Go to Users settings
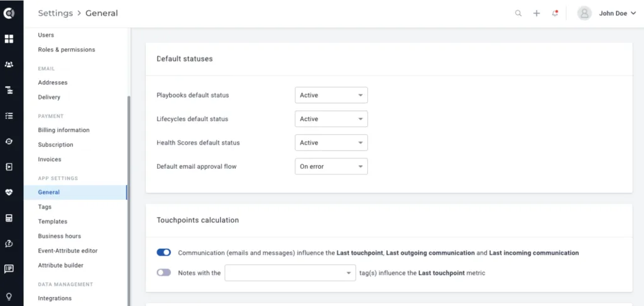The image size is (644, 306). pyautogui.click(x=46, y=35)
